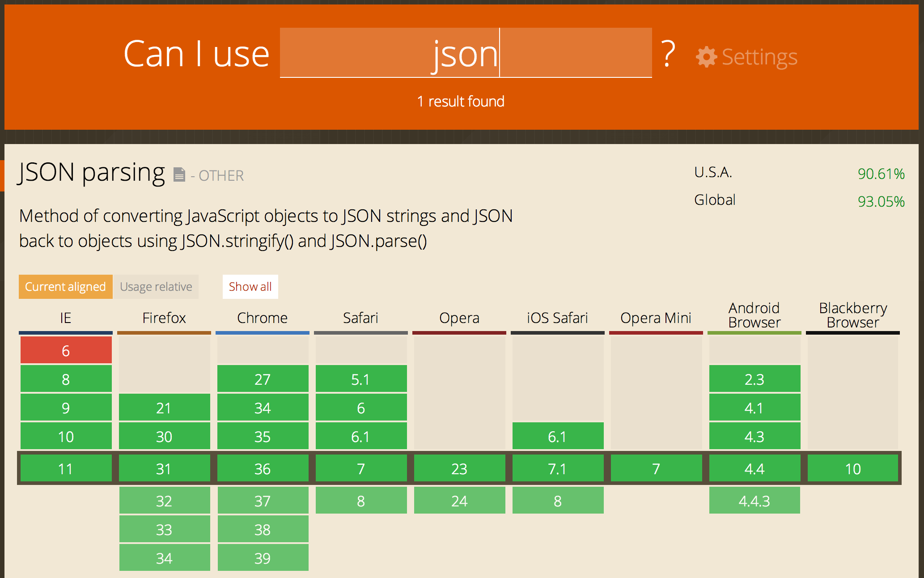Select the Firefox column header
The width and height of the screenshot is (924, 578).
click(164, 318)
